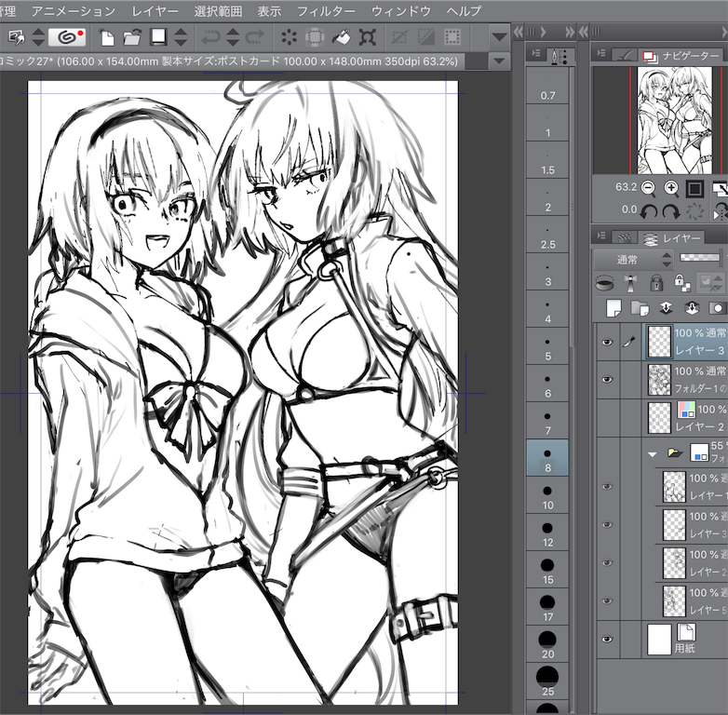This screenshot has width=728, height=715.
Task: Click Lock transparent pixels icon
Action: coord(681,282)
